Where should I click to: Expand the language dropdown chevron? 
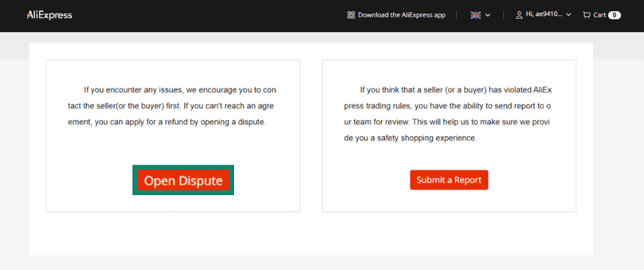(488, 15)
